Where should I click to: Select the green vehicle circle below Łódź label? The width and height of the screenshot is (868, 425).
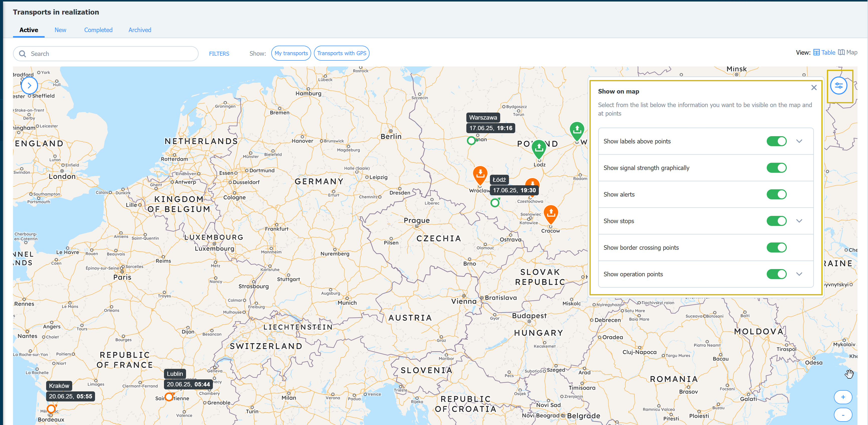click(495, 203)
